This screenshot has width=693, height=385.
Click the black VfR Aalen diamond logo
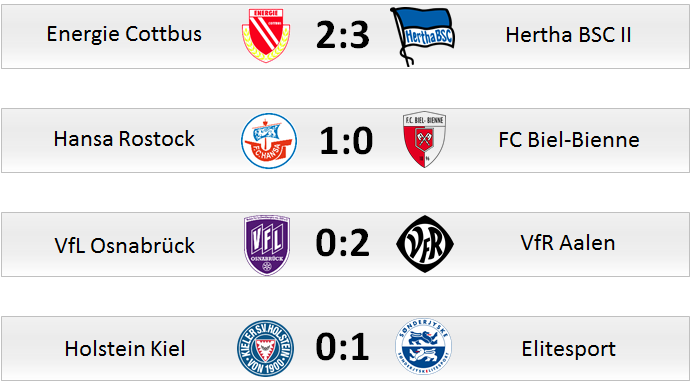pos(425,244)
